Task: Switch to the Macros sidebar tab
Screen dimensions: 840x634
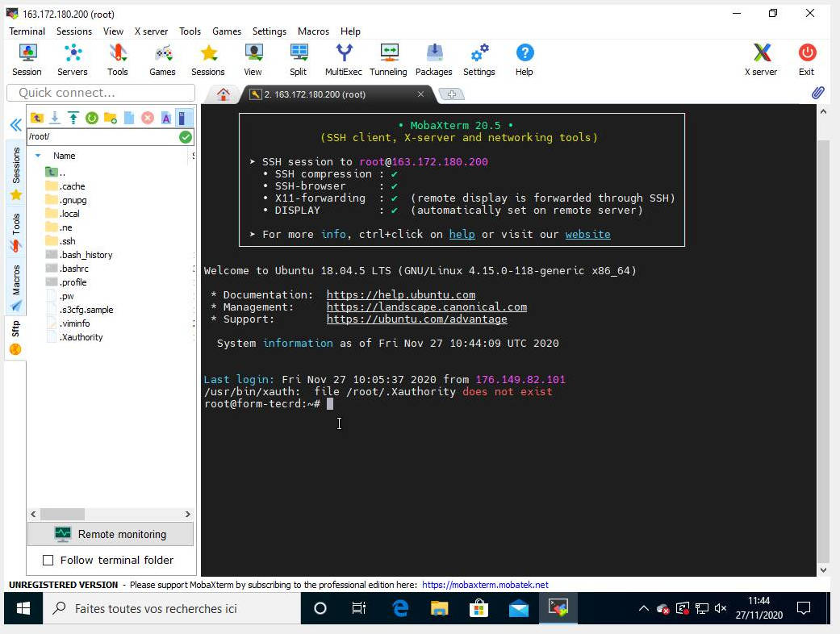Action: 16,287
